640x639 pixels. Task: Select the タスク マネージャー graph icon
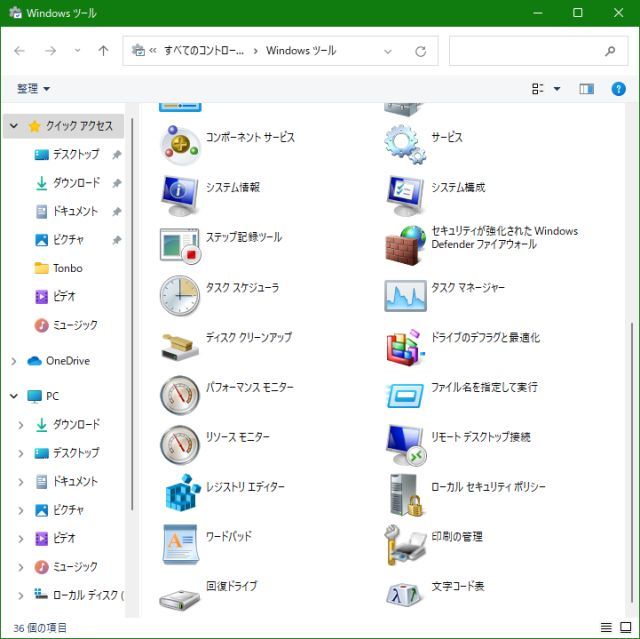tap(405, 295)
